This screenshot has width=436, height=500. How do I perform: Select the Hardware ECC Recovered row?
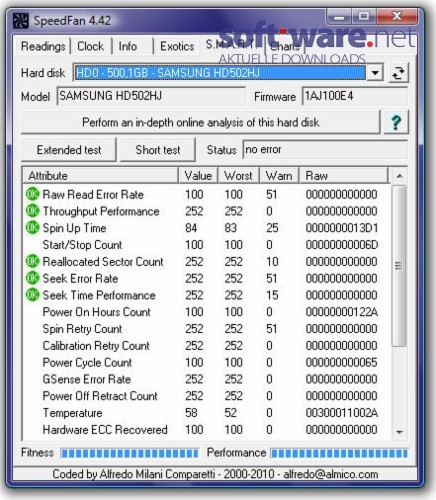pyautogui.click(x=207, y=429)
